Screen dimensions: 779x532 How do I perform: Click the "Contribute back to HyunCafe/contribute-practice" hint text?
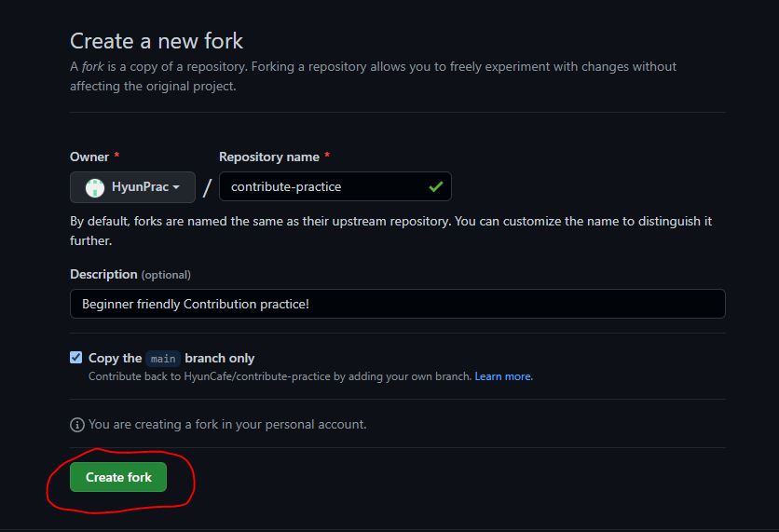pos(280,376)
